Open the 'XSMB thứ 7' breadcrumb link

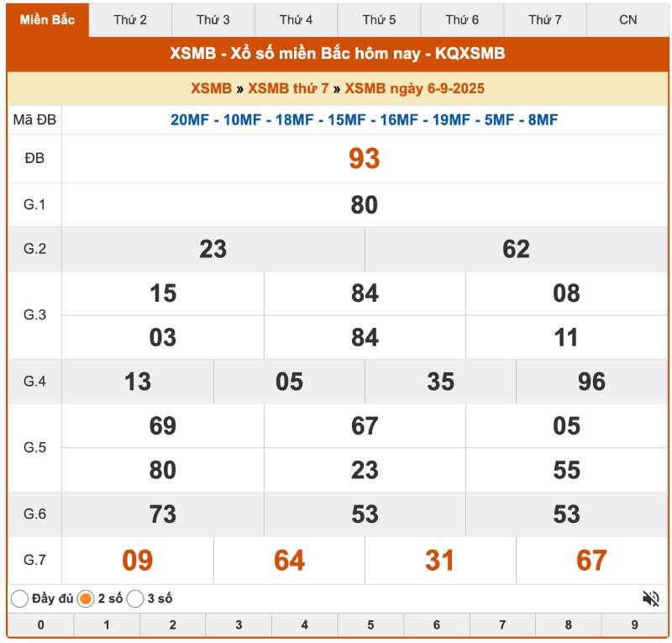(288, 88)
